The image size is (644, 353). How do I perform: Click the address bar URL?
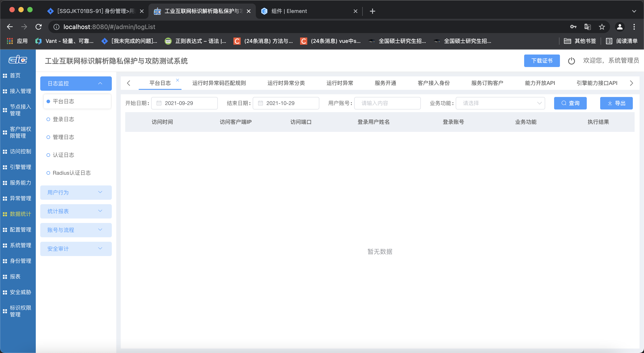[109, 27]
